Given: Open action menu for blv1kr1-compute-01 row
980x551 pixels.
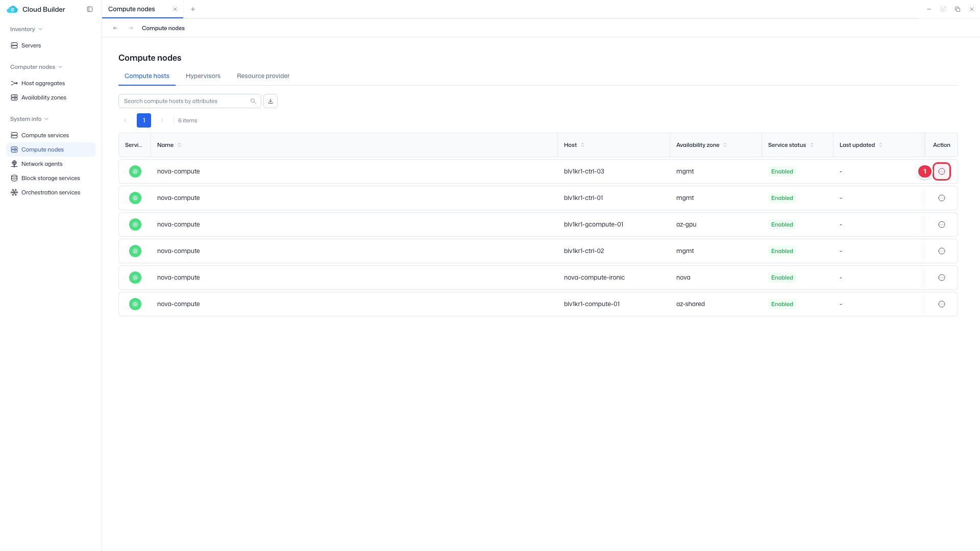Looking at the screenshot, I should pyautogui.click(x=942, y=304).
